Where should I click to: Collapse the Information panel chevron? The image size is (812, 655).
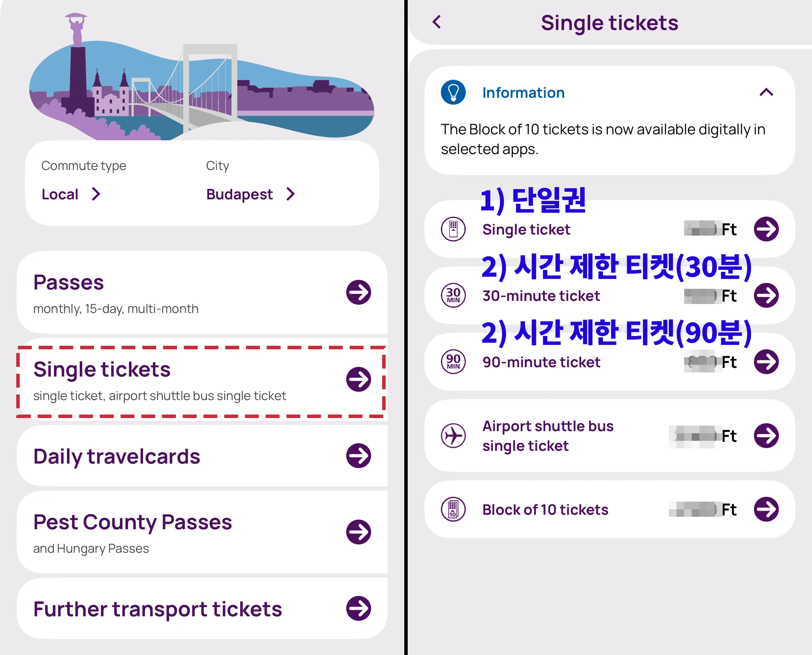(766, 93)
